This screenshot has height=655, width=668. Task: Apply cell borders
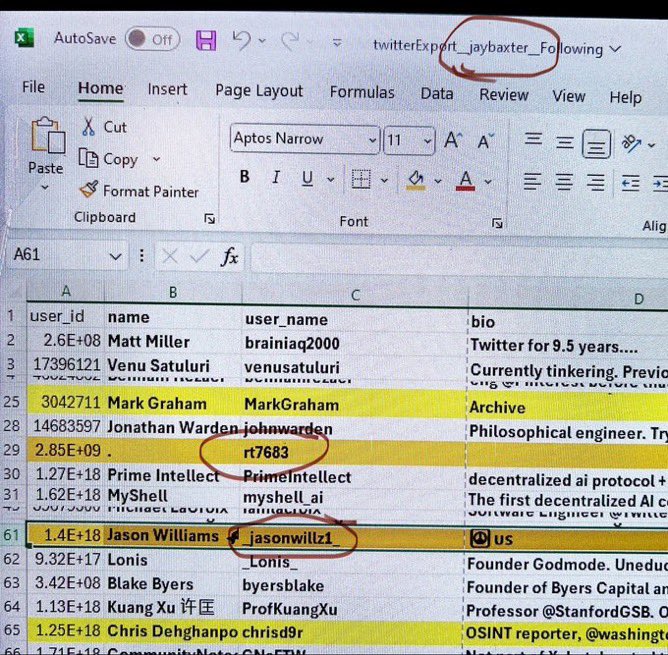click(361, 179)
